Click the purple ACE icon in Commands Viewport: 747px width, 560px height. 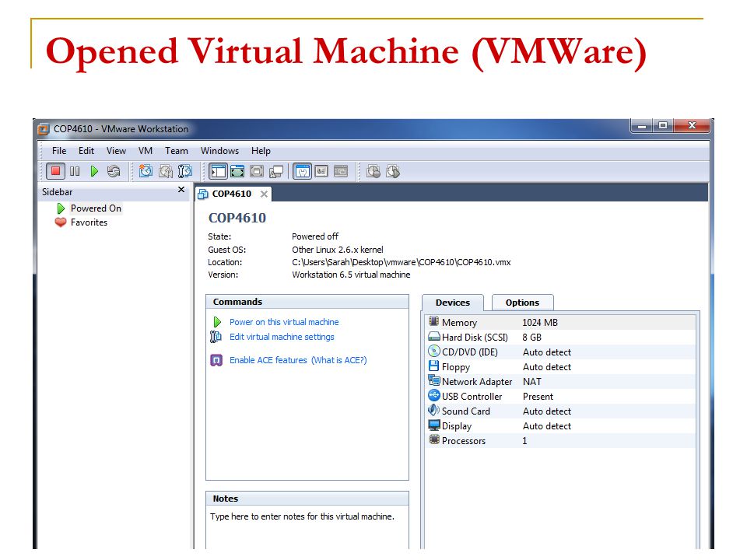[216, 360]
